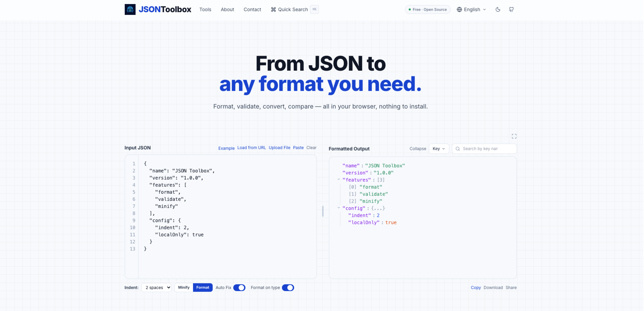
Task: Click the ⌘K shortcut badge
Action: (x=314, y=9)
